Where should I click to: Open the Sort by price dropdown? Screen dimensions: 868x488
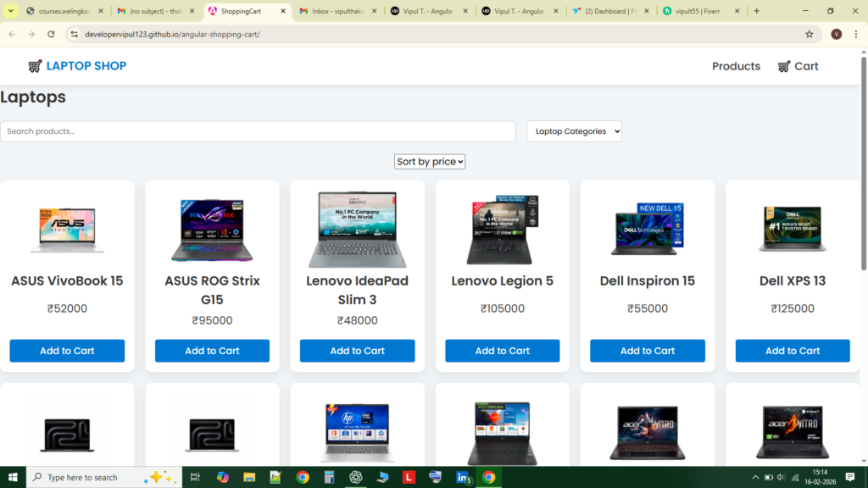(x=430, y=162)
